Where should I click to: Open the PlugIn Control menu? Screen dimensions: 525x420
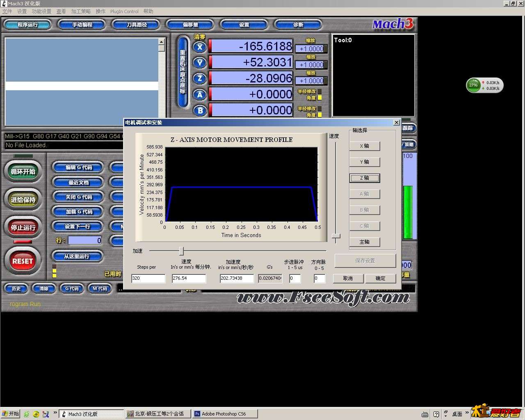[x=124, y=11]
